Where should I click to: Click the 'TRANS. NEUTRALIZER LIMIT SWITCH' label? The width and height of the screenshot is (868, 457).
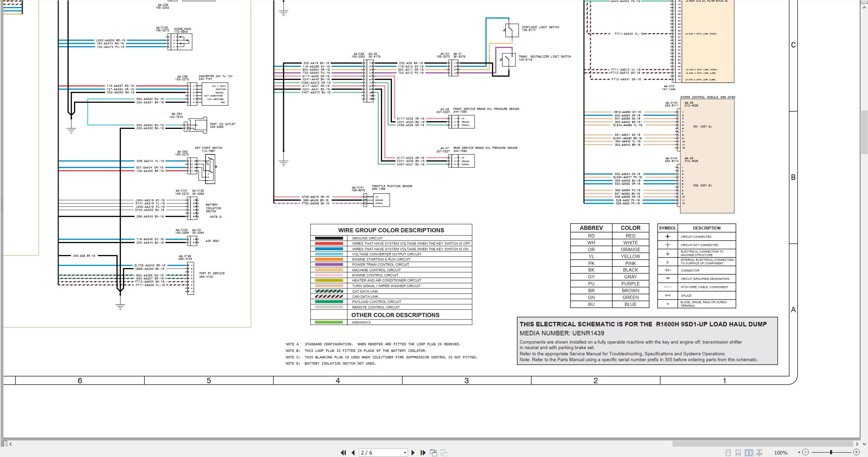click(545, 57)
